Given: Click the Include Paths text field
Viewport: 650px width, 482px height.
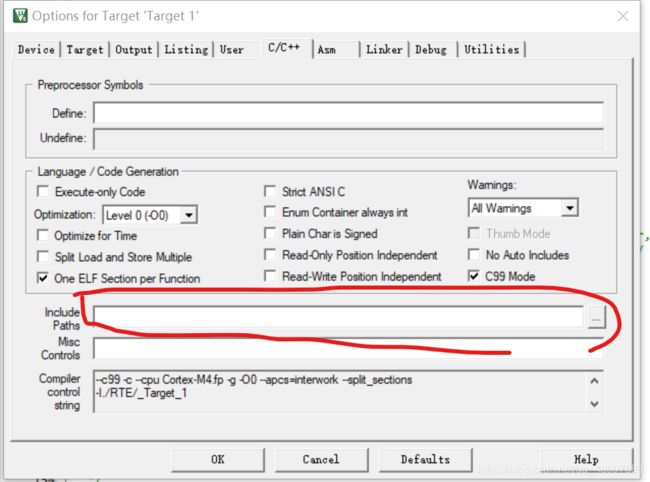Looking at the screenshot, I should (338, 317).
